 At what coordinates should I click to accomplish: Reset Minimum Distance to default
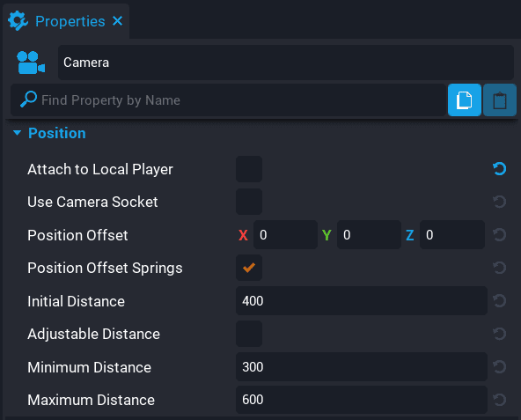499,367
